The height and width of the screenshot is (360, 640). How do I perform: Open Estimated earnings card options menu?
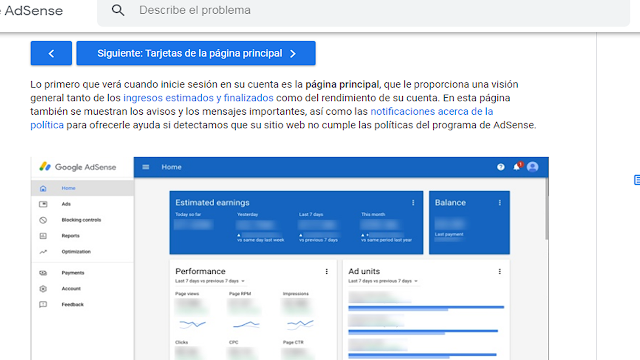click(x=413, y=202)
